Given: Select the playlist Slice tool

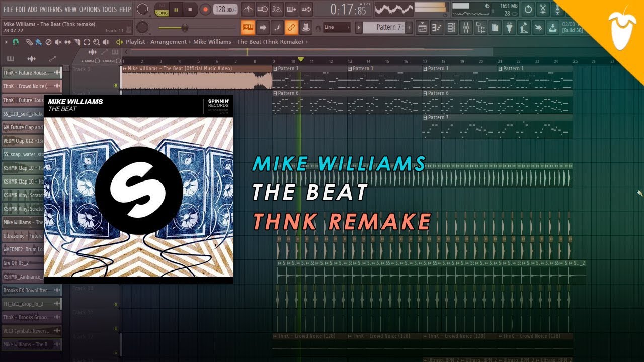Looking at the screenshot, I should pyautogui.click(x=77, y=42).
